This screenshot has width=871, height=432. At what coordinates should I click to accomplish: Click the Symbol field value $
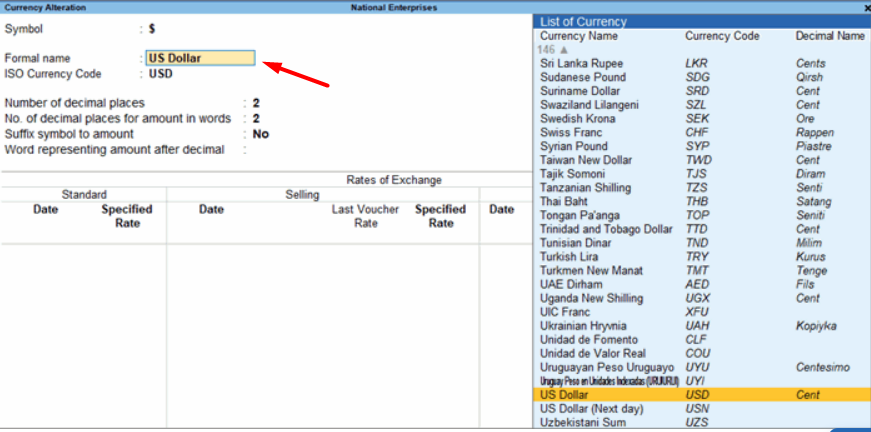tap(152, 29)
